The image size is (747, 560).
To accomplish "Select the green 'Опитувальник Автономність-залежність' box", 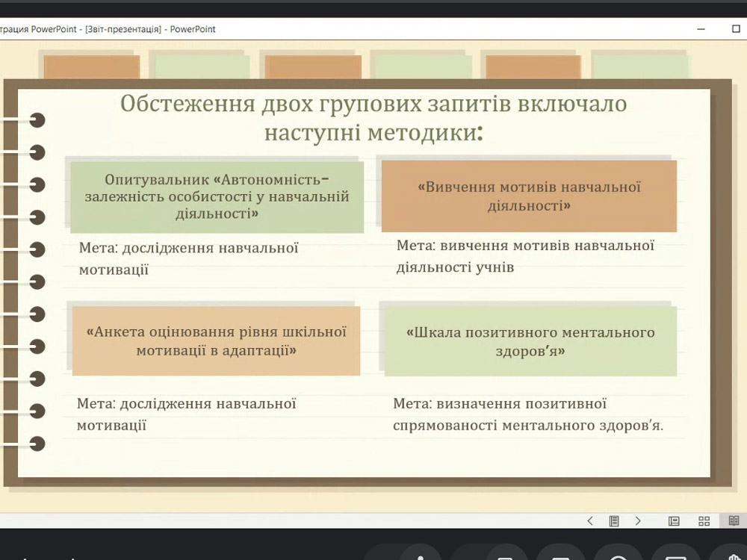I will pos(217,197).
